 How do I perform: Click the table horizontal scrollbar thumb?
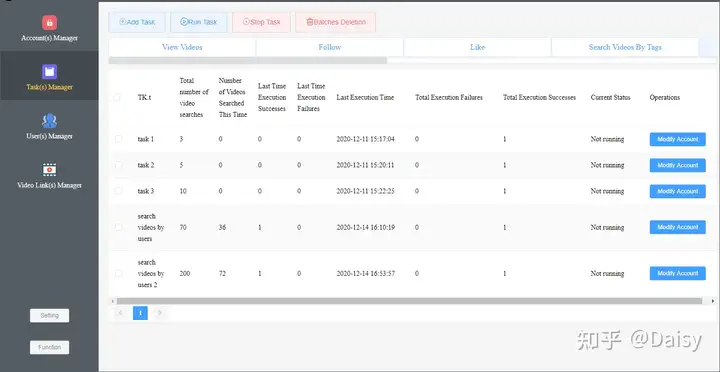(x=409, y=301)
